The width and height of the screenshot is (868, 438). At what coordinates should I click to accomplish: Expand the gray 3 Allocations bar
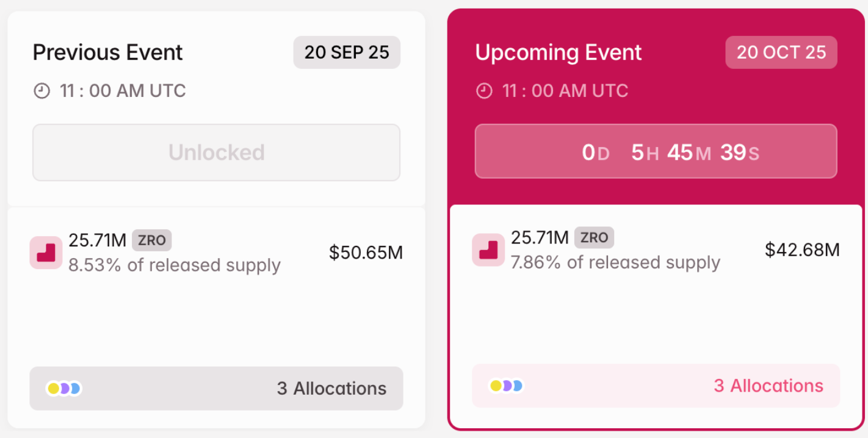[216, 389]
